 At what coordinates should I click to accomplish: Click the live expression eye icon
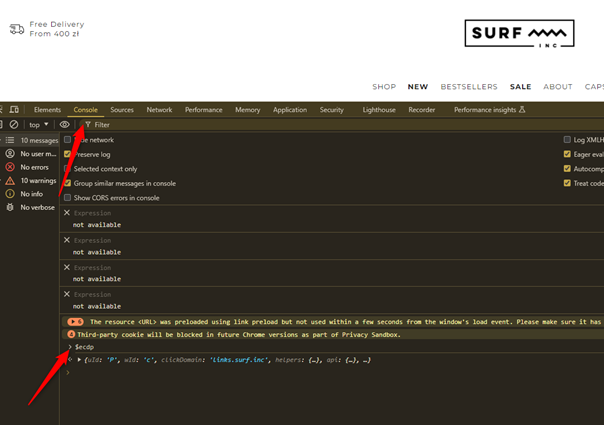tap(65, 125)
